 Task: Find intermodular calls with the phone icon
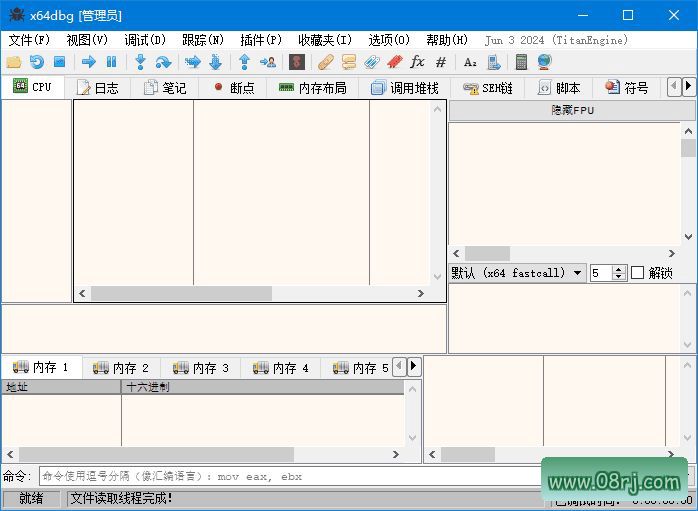click(x=493, y=61)
